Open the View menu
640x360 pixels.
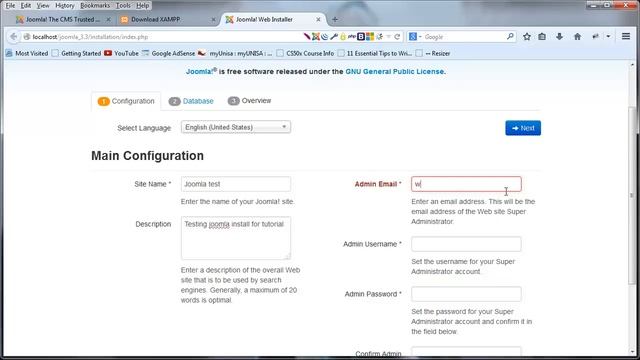(42, 6)
